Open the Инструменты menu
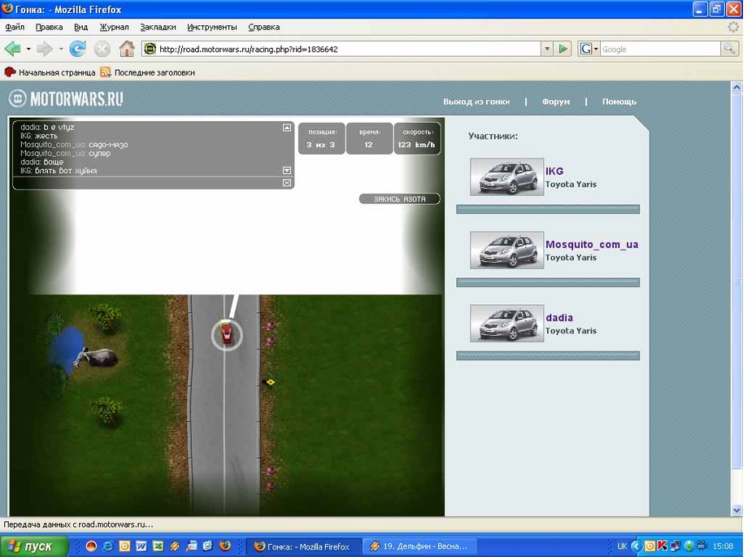The height and width of the screenshot is (557, 756). click(212, 27)
